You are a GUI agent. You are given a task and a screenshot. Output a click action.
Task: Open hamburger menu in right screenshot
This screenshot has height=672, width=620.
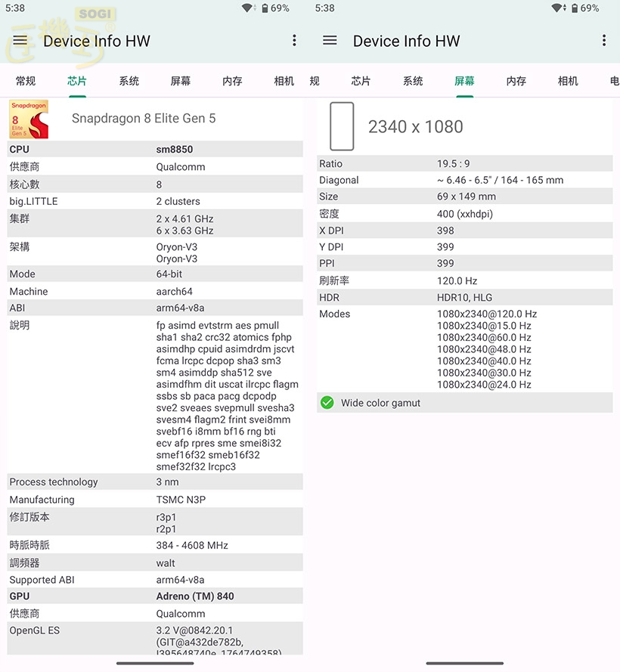click(330, 41)
